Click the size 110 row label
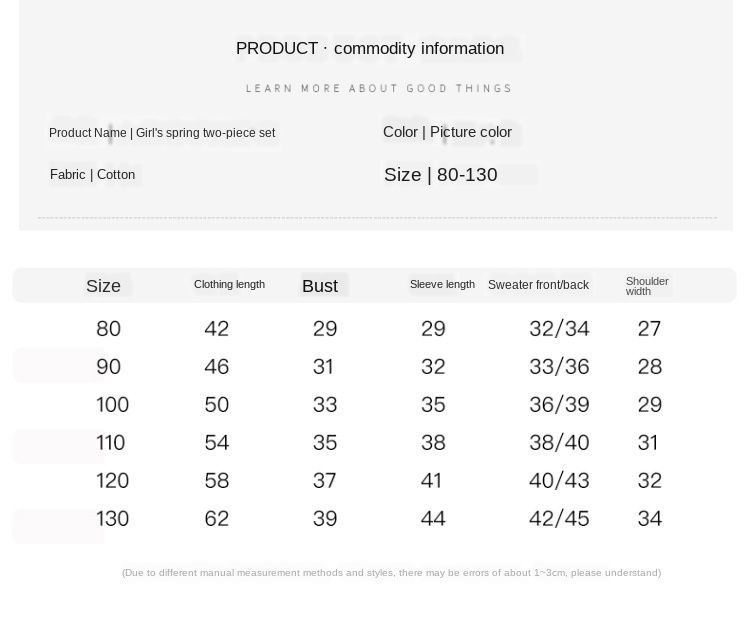This screenshot has width=750, height=619. (x=110, y=443)
